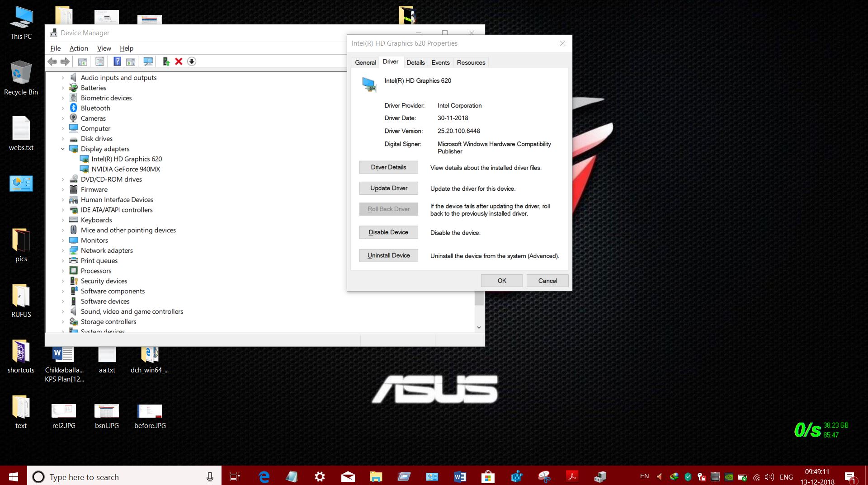Image resolution: width=868 pixels, height=485 pixels.
Task: Open Adobe Acrobat on the taskbar
Action: 572,476
